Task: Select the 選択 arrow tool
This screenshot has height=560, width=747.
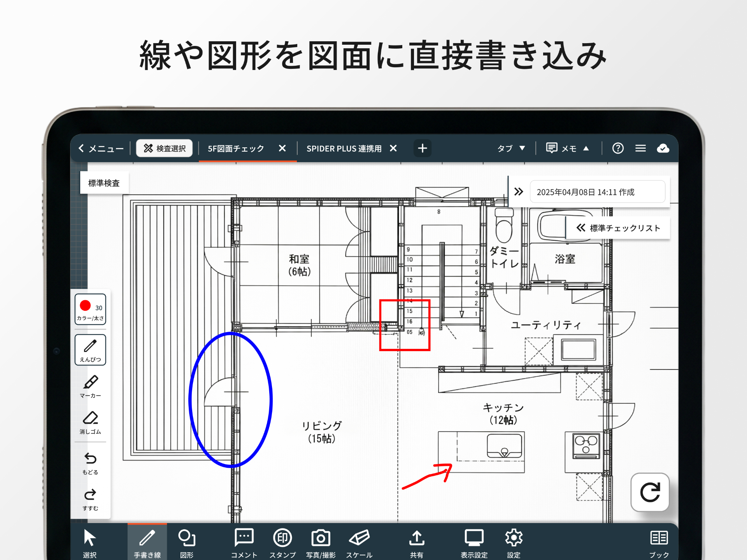Action: [89, 543]
